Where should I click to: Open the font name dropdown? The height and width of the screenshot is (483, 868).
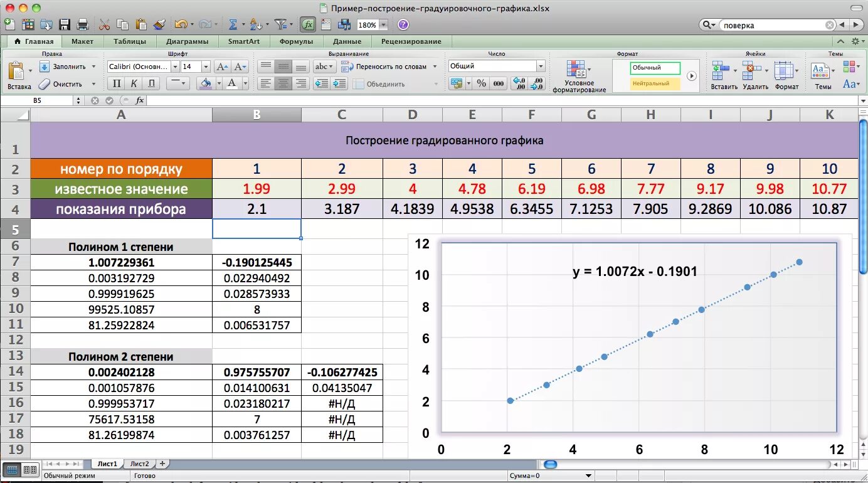tap(175, 66)
